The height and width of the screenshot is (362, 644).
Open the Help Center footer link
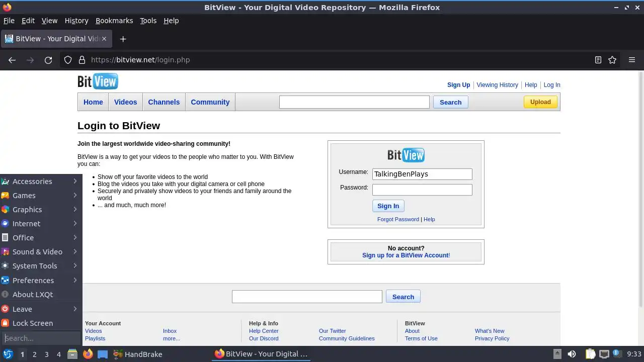coord(264,331)
